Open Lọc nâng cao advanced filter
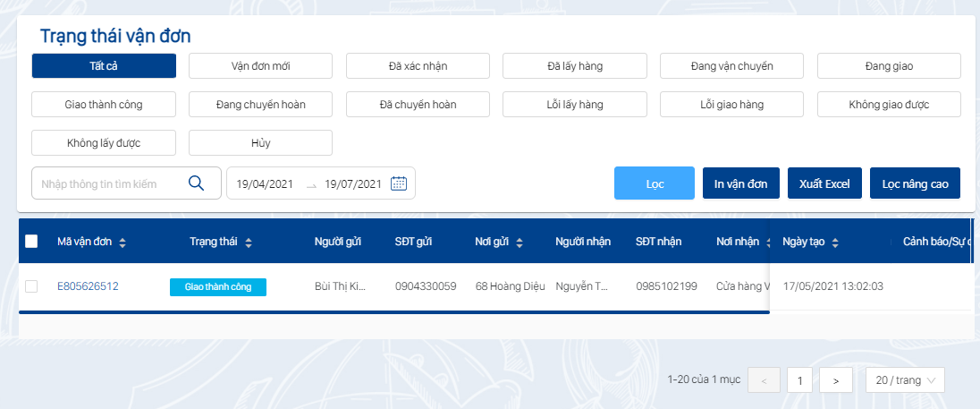 (915, 183)
